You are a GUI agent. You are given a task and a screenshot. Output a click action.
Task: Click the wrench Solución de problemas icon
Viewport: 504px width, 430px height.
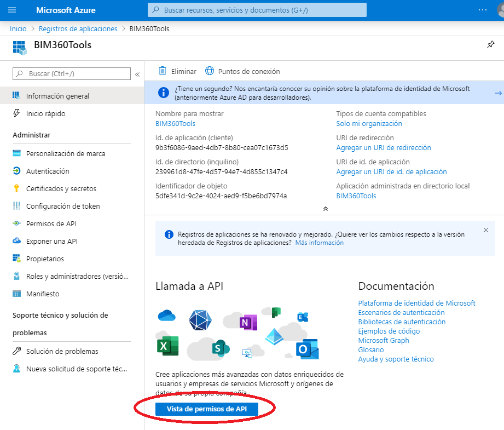coord(16,351)
